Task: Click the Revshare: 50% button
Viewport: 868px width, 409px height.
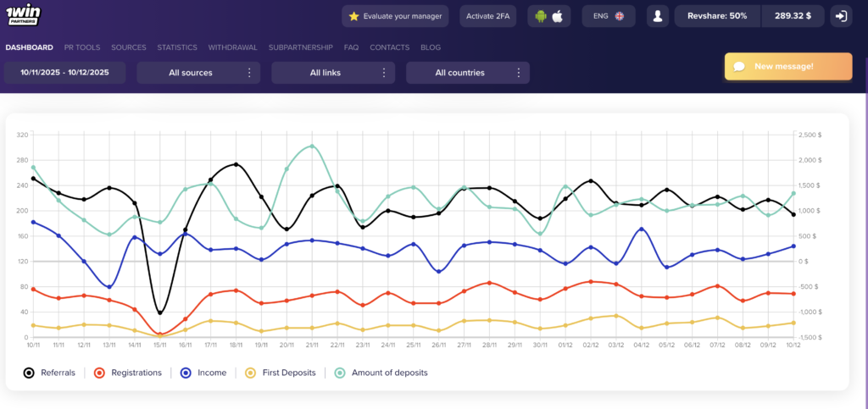Action: click(716, 16)
